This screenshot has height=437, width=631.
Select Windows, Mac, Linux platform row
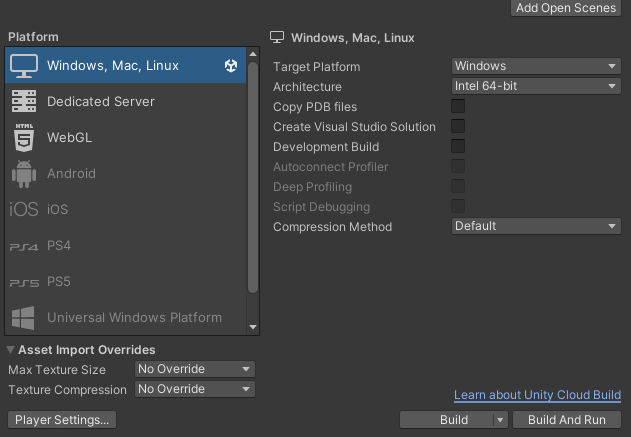[126, 66]
